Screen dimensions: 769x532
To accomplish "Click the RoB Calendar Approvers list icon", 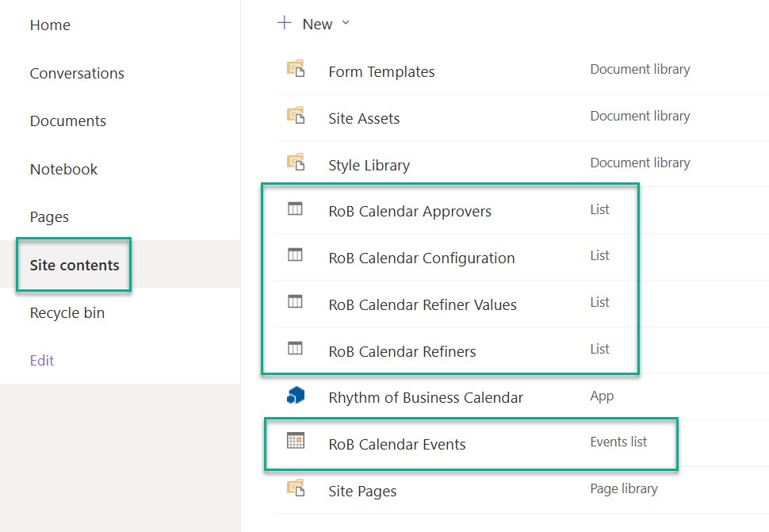I will click(x=295, y=209).
